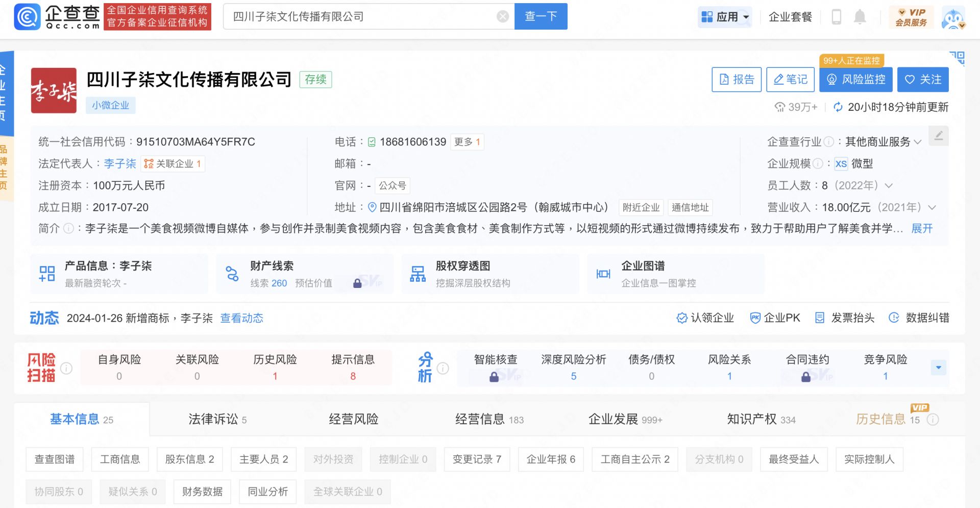Screen dimensions: 980x508
Task: Switch to the 历史信息 tab
Action: click(x=888, y=419)
